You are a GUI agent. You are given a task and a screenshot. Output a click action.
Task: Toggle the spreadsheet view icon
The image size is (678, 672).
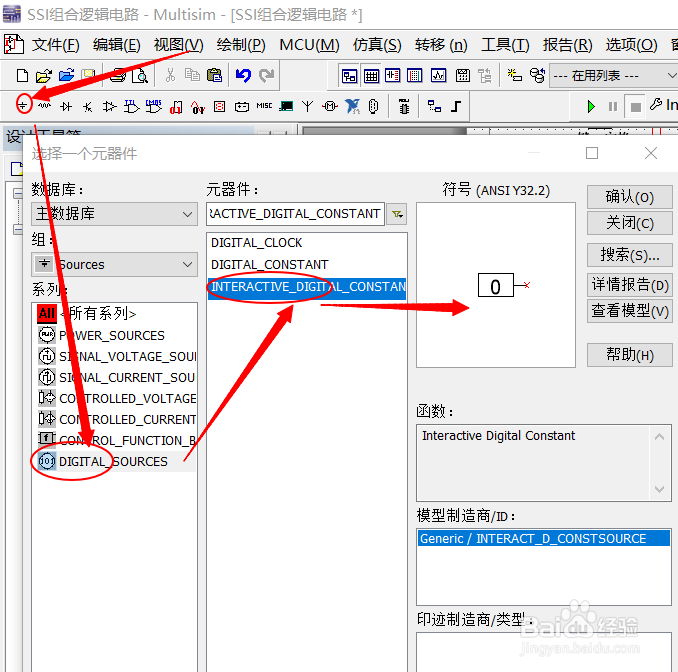coord(371,76)
